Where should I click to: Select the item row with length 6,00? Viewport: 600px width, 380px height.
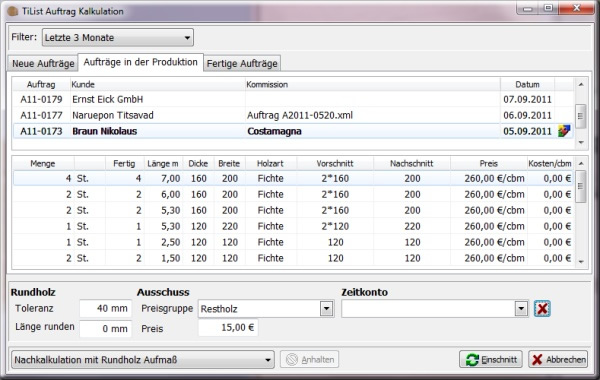pyautogui.click(x=293, y=194)
